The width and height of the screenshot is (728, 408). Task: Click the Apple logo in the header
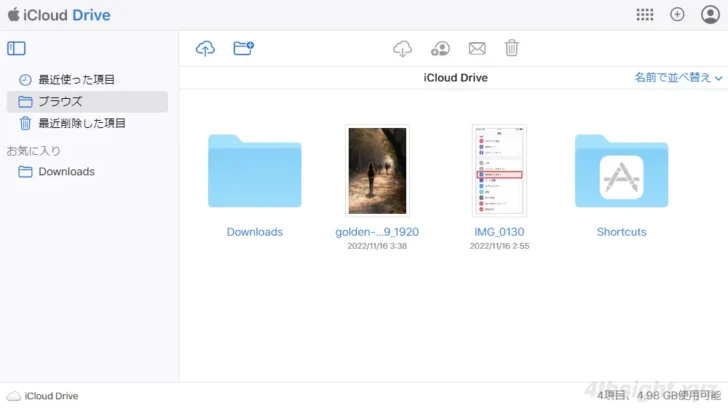(x=13, y=14)
